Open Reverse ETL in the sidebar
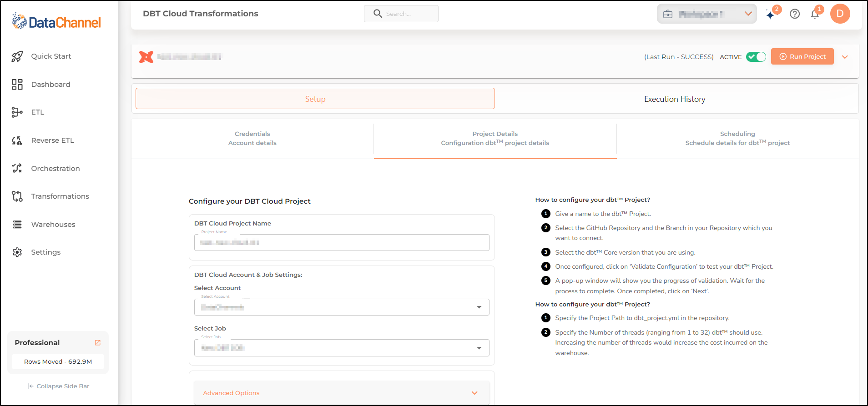Image resolution: width=868 pixels, height=406 pixels. [52, 140]
